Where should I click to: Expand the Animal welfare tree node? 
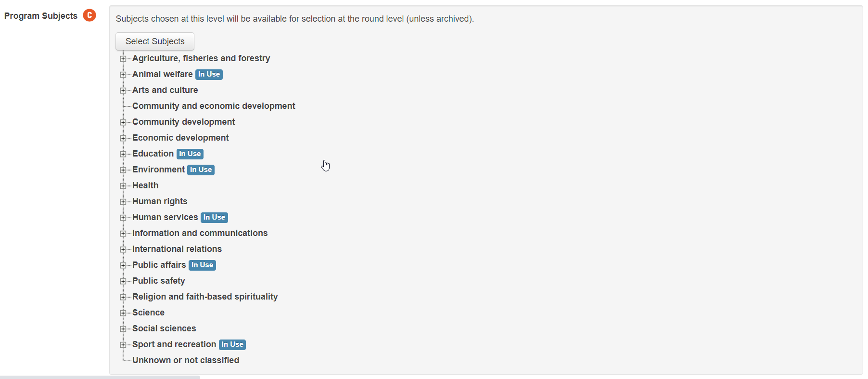pos(123,75)
